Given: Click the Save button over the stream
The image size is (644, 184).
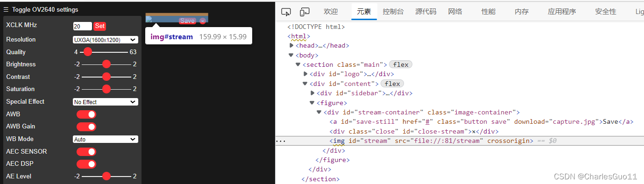Looking at the screenshot, I should tap(187, 21).
